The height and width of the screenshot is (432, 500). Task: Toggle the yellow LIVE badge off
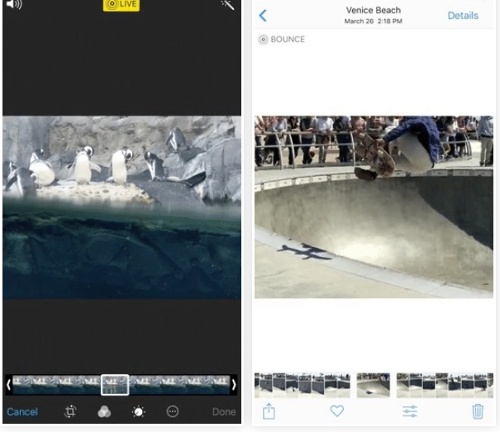[121, 5]
